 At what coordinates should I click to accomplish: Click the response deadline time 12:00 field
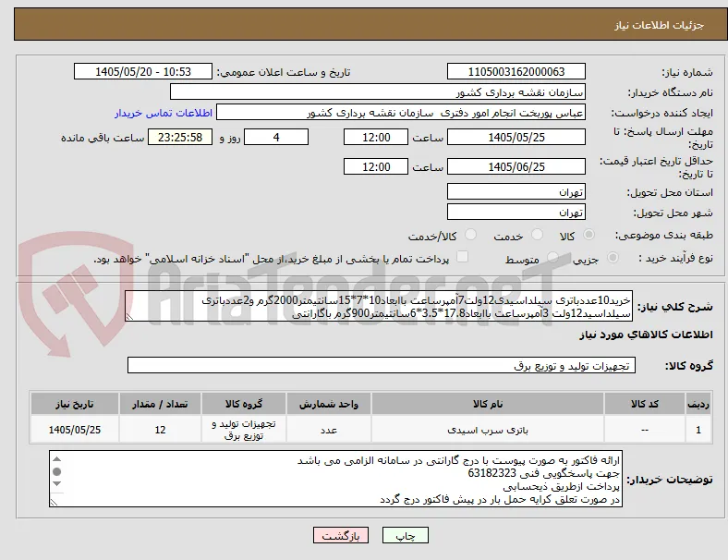pos(376,138)
